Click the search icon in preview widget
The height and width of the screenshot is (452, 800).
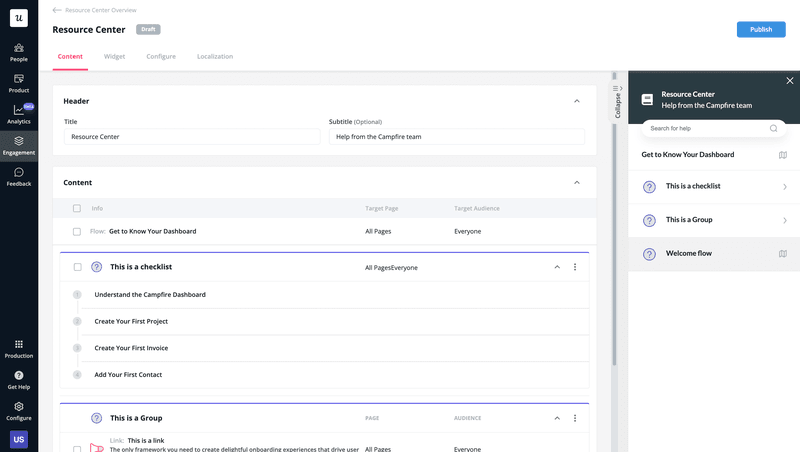point(773,128)
